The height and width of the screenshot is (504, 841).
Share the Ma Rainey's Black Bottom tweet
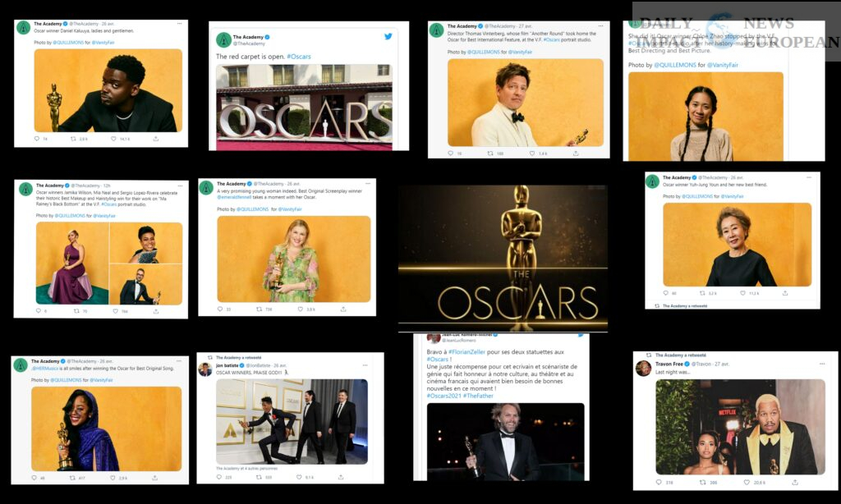[155, 311]
